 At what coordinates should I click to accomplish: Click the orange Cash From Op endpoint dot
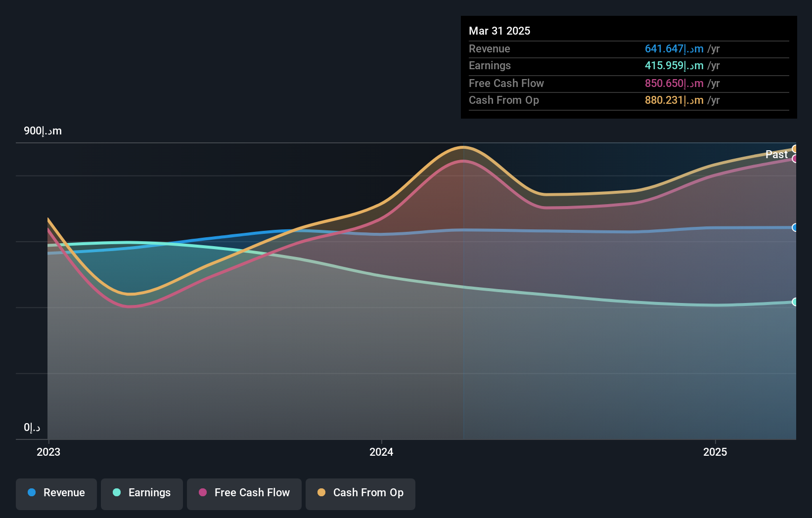(795, 149)
